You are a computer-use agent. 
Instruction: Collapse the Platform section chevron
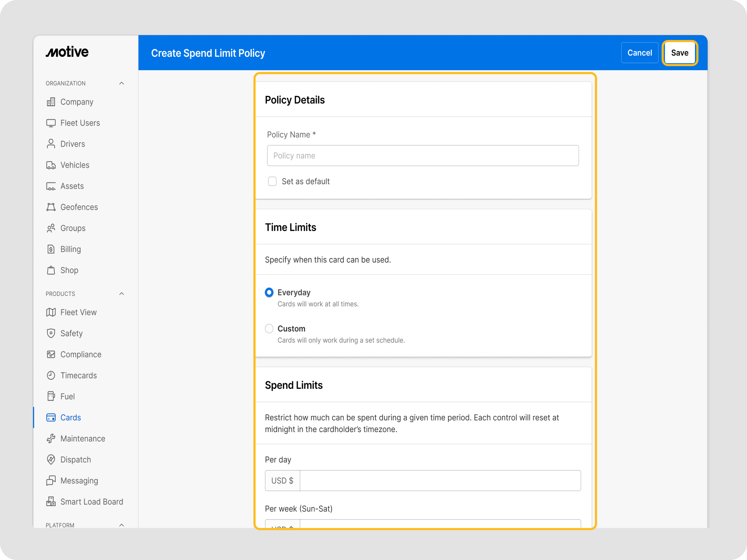(x=122, y=525)
